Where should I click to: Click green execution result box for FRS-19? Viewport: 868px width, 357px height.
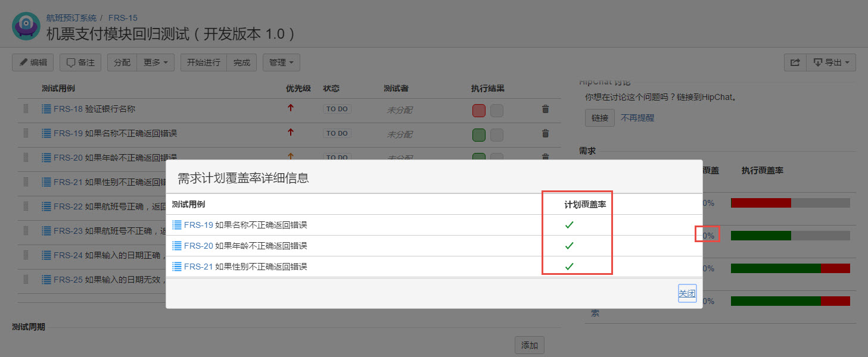click(479, 135)
